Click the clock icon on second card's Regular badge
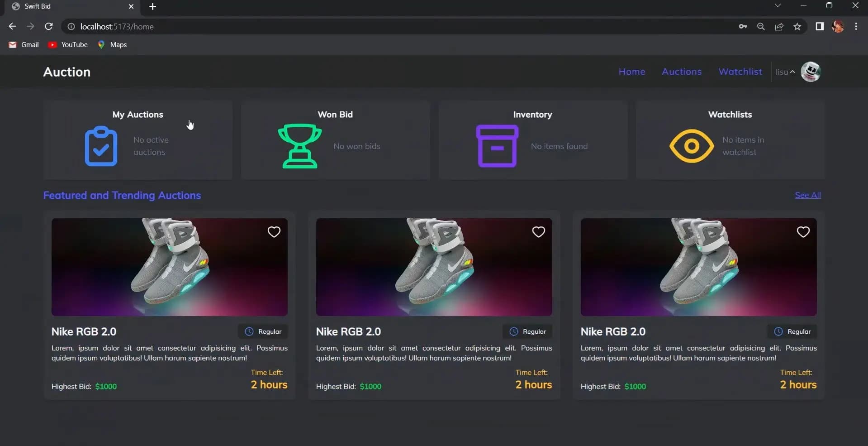868x446 pixels. [514, 331]
